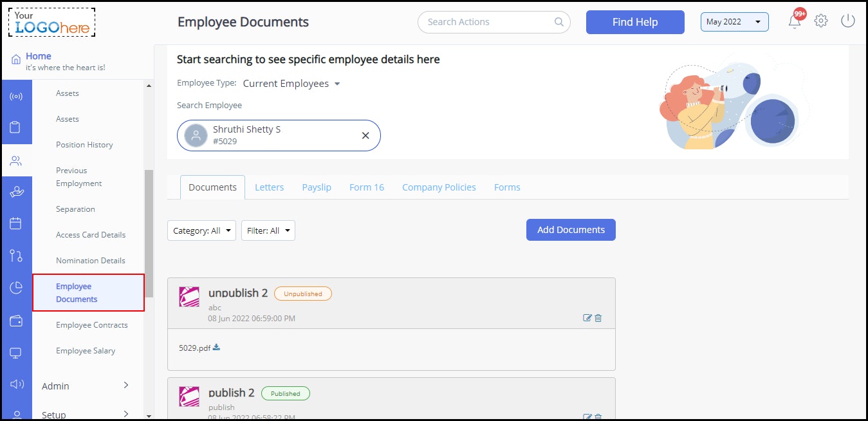Select the employees module icon in the sidebar
The width and height of the screenshot is (868, 421).
(17, 160)
